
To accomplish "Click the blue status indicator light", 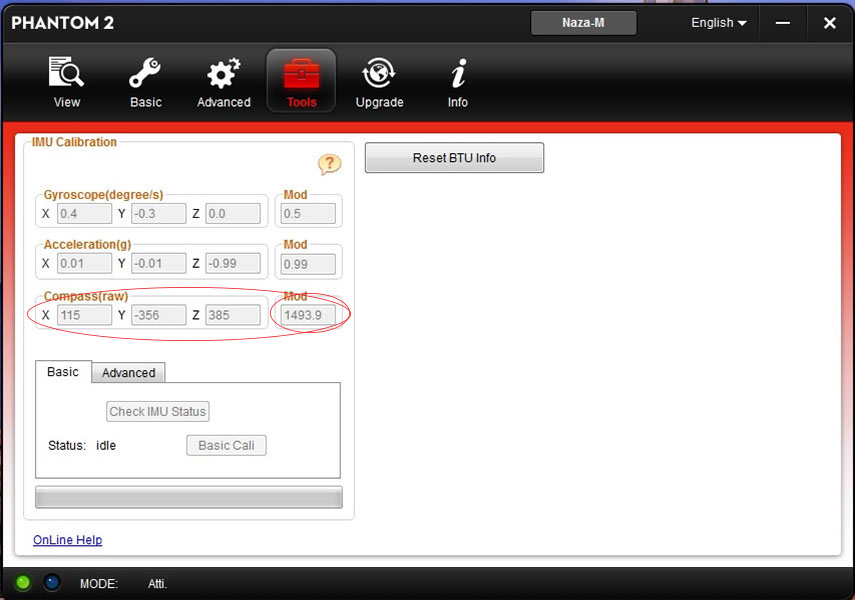I will (x=52, y=583).
